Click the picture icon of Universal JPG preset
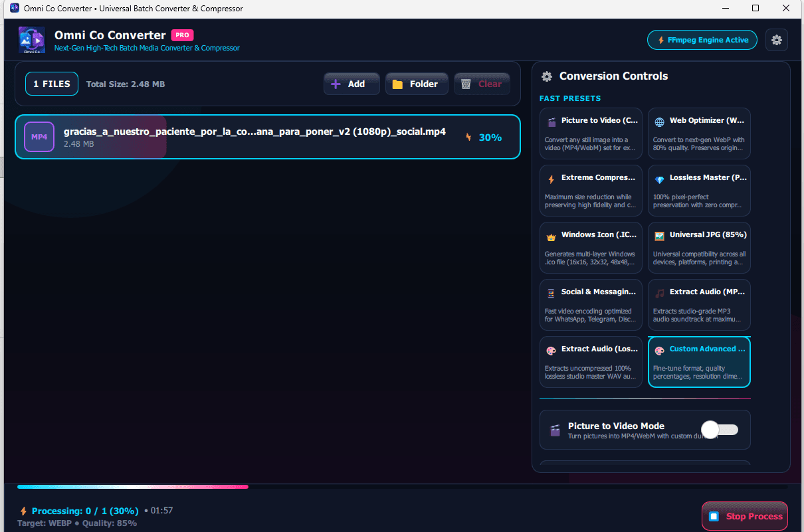This screenshot has height=532, width=804. click(659, 236)
